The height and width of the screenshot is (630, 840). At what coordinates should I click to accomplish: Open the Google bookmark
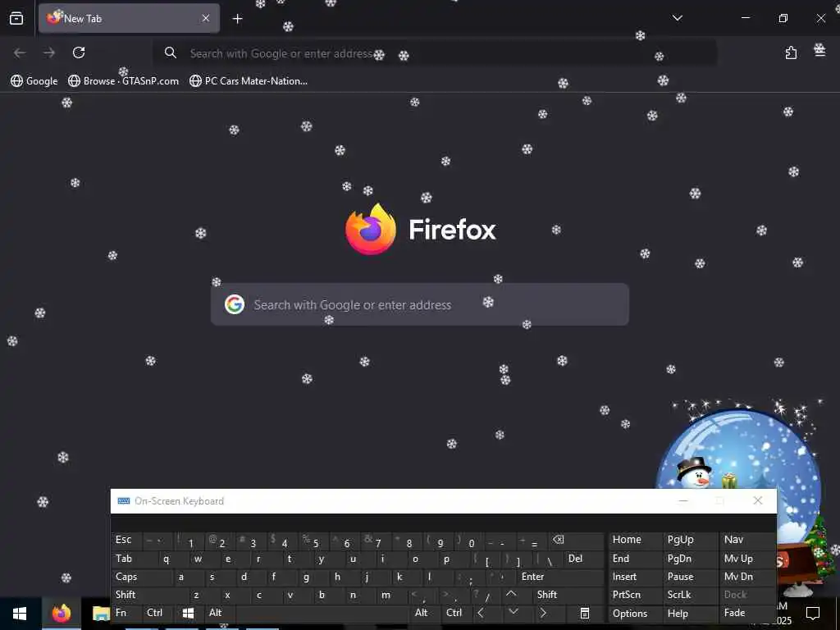coord(34,81)
